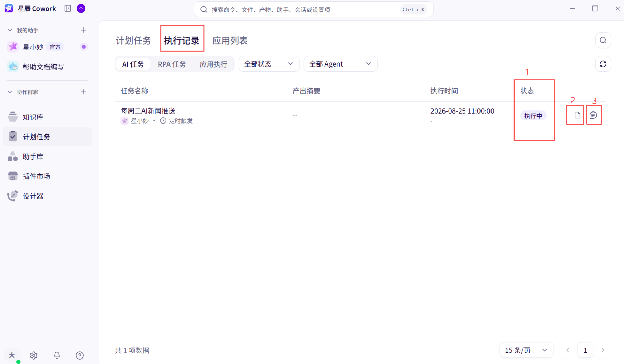Collapse the 协作群聊 section

pos(10,92)
